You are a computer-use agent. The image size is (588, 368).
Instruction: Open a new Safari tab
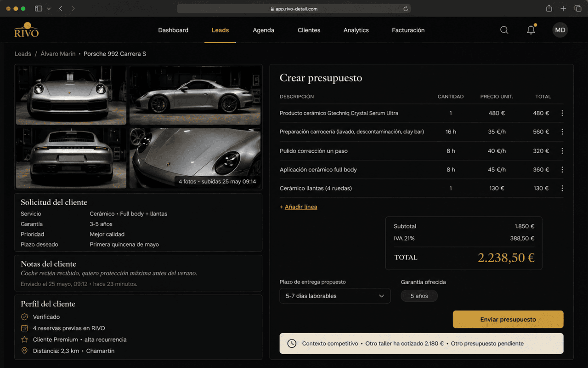[563, 9]
